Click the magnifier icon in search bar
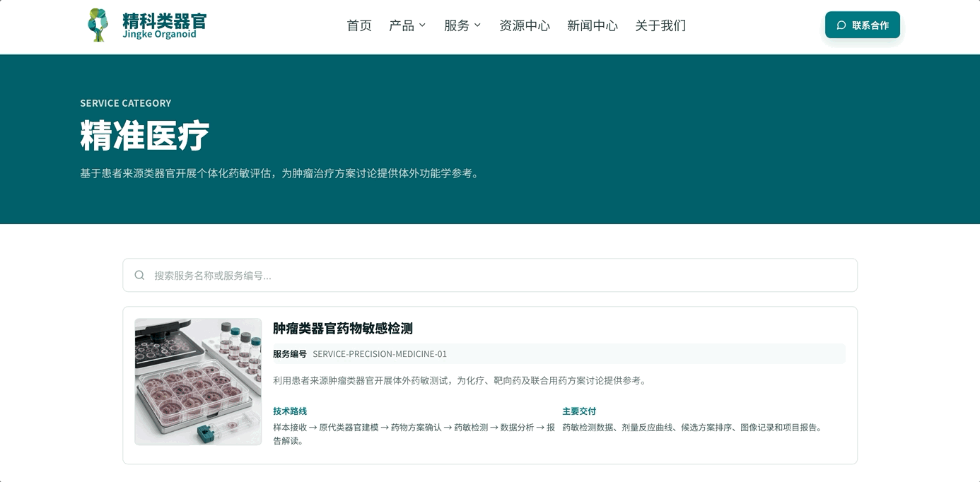Image resolution: width=980 pixels, height=482 pixels. 140,275
